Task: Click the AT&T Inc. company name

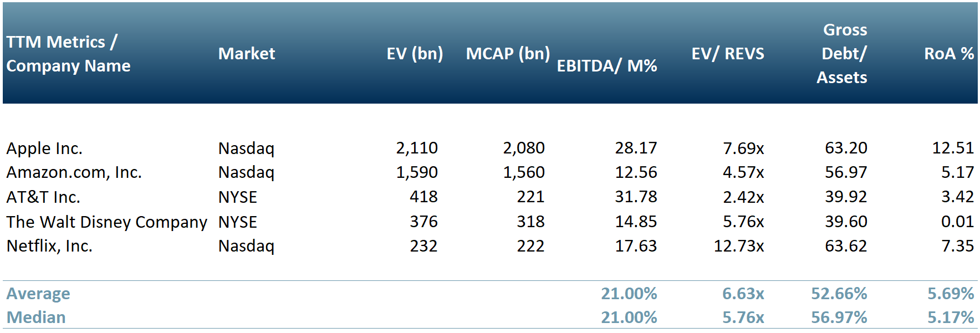Action: pyautogui.click(x=43, y=197)
